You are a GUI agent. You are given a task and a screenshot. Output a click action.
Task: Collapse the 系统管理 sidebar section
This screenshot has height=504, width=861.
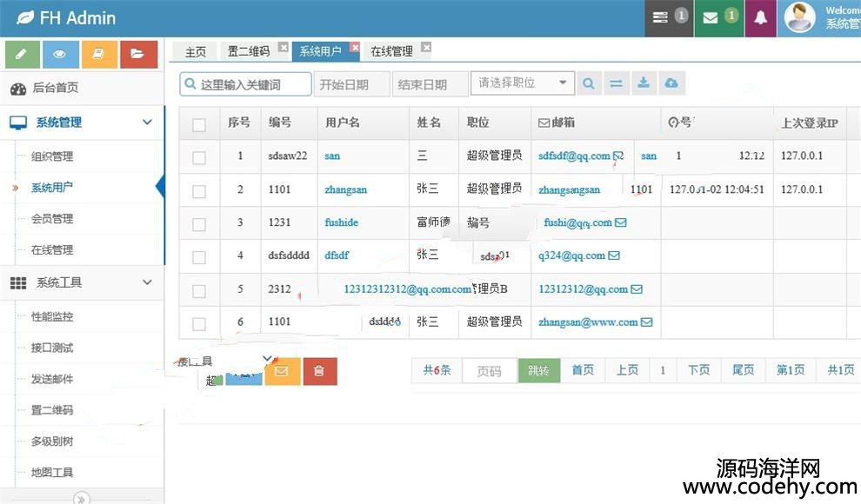click(x=82, y=123)
